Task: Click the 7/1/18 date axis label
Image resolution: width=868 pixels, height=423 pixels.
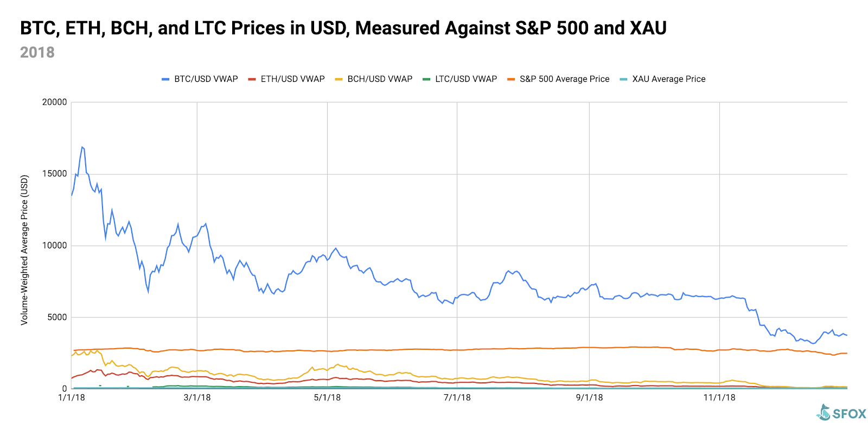Action: click(457, 398)
